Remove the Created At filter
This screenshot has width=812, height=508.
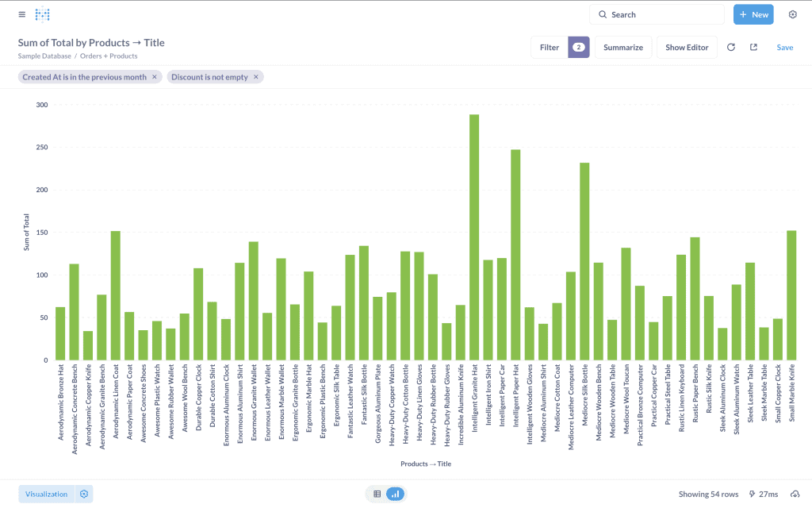pyautogui.click(x=155, y=77)
